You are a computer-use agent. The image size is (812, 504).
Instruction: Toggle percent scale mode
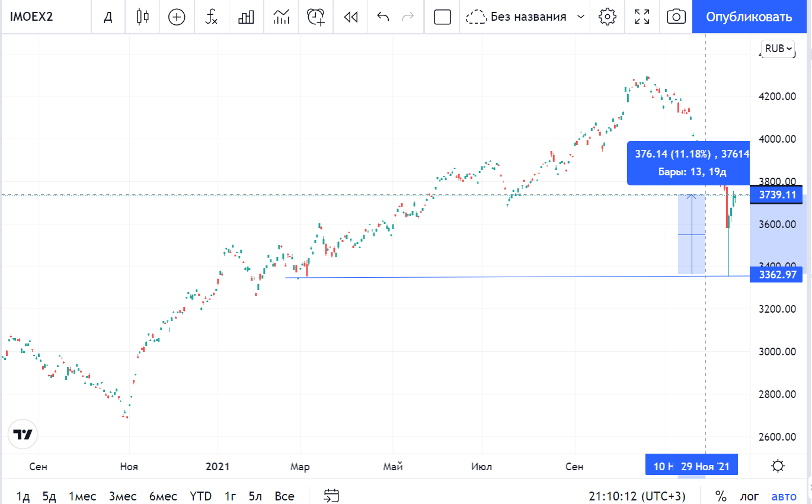pyautogui.click(x=721, y=496)
